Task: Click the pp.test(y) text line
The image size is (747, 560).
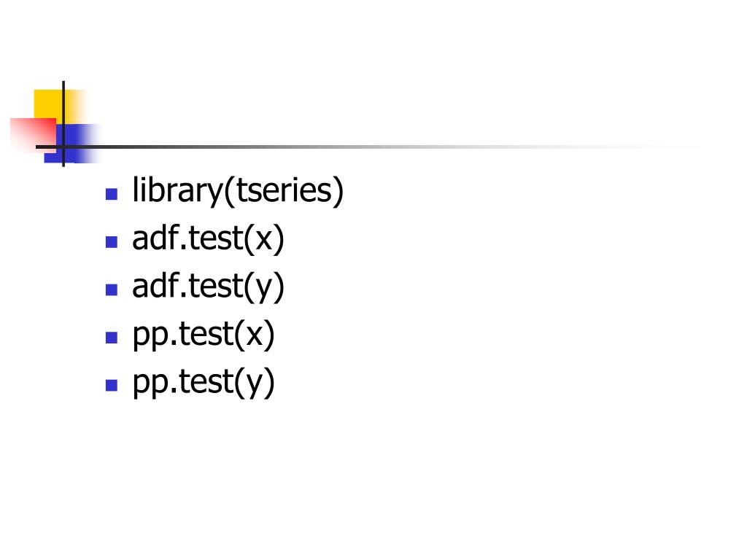Action: tap(203, 382)
